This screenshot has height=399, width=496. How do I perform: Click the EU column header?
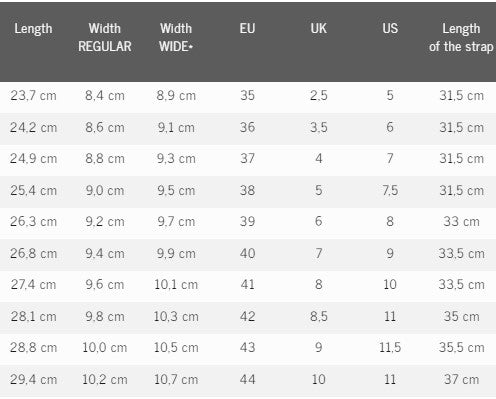point(247,28)
